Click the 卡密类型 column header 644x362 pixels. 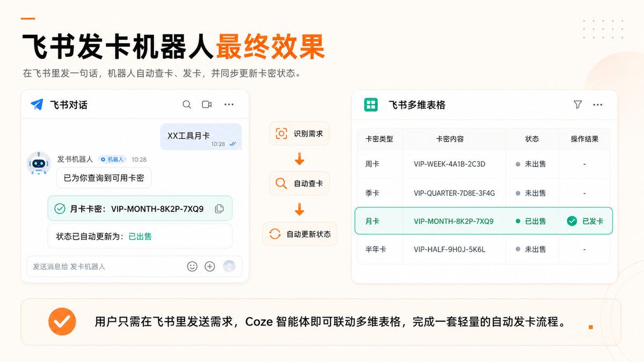tap(379, 139)
